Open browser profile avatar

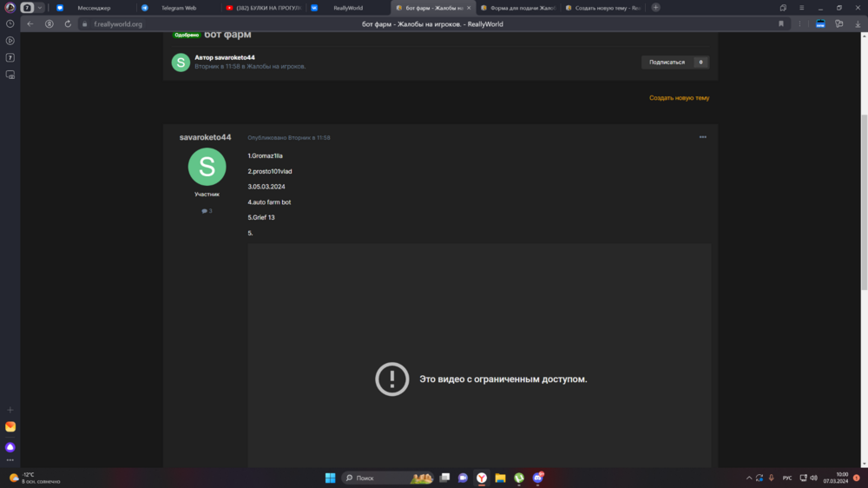click(x=10, y=8)
